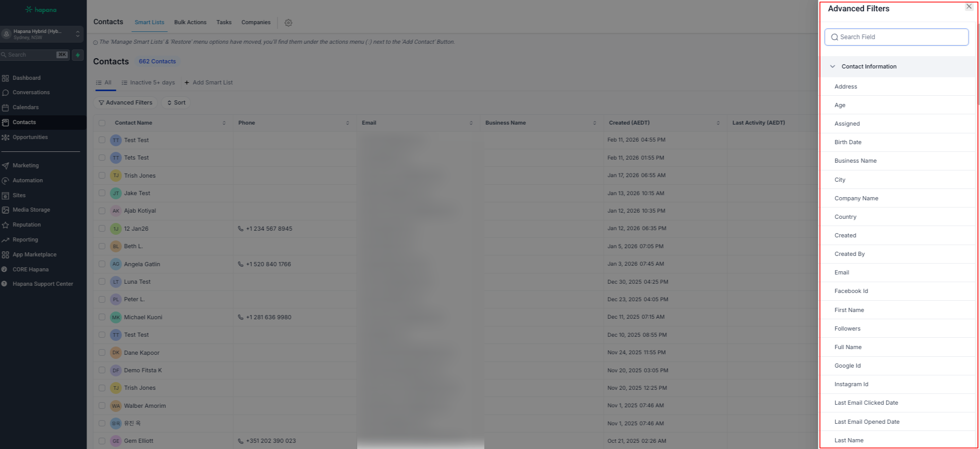Click Add Smart List

coord(208,83)
